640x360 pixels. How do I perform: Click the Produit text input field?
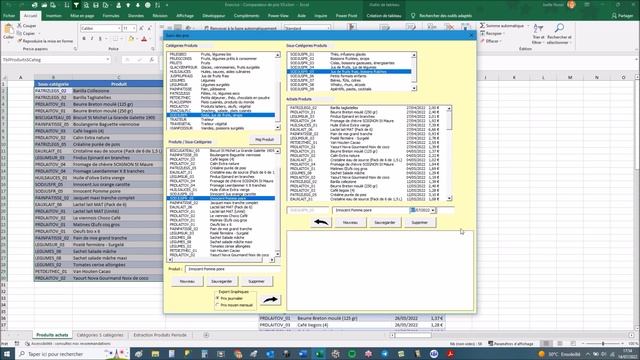(x=232, y=269)
